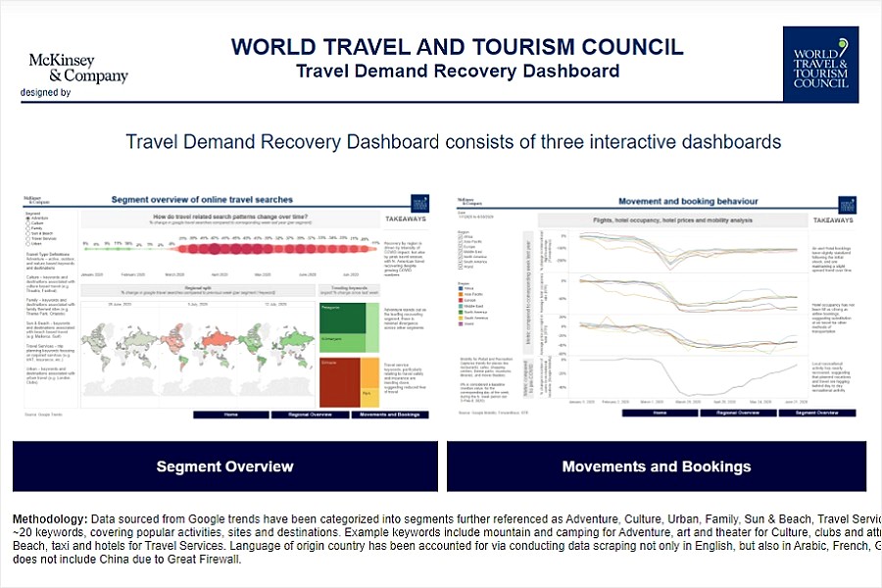Screen dimensions: 882x588
Task: Open the Segment Overview dashboard button
Action: pyautogui.click(x=225, y=466)
